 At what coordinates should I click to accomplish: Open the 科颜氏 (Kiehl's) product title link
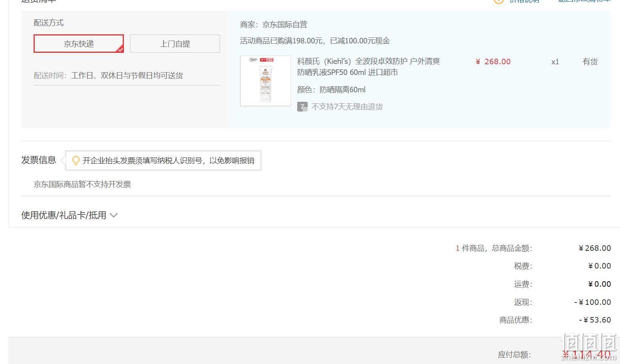pyautogui.click(x=368, y=67)
